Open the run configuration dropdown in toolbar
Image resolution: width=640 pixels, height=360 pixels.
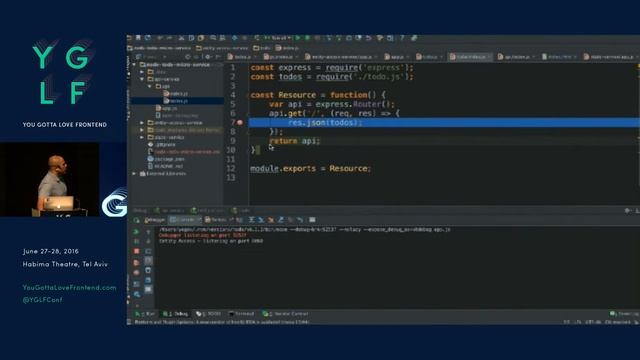point(278,38)
